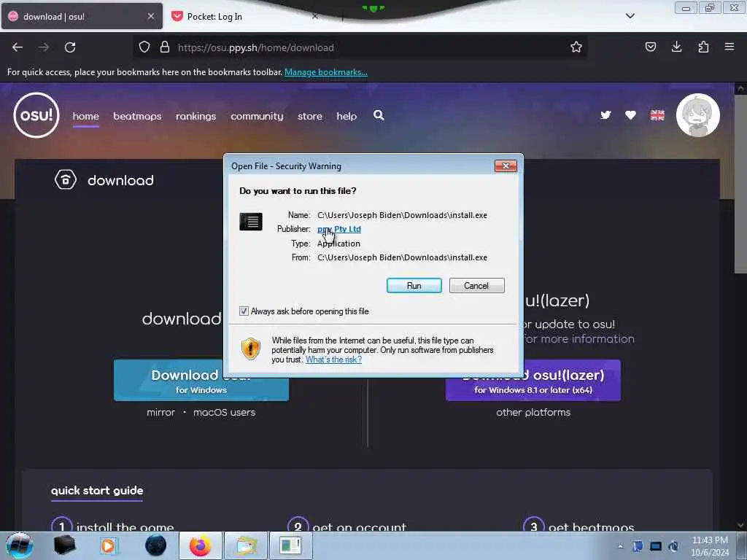Open the black box taskbar icon
The width and height of the screenshot is (747, 560).
pos(64,545)
